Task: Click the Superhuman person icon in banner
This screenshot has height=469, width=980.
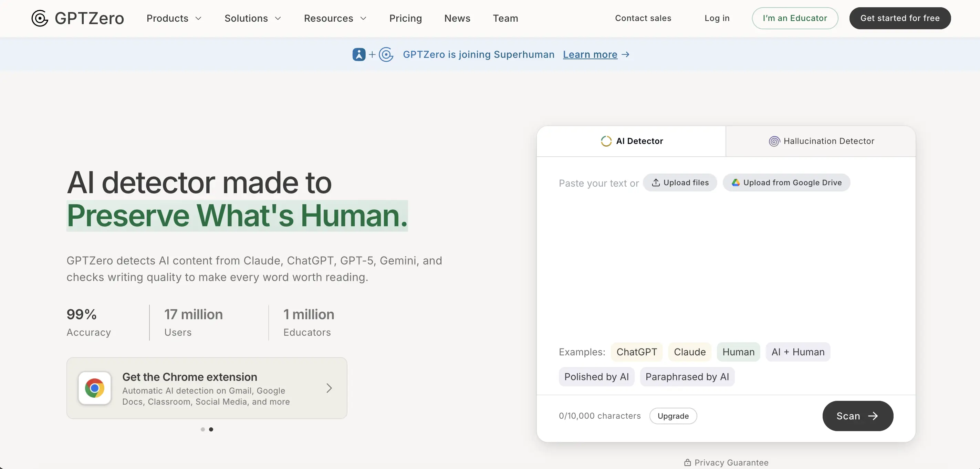Action: pyautogui.click(x=359, y=54)
